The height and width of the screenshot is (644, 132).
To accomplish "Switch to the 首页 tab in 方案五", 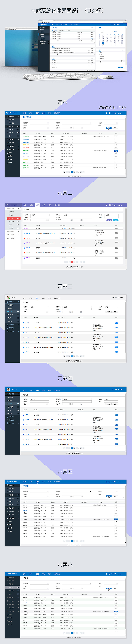I will (25, 482).
